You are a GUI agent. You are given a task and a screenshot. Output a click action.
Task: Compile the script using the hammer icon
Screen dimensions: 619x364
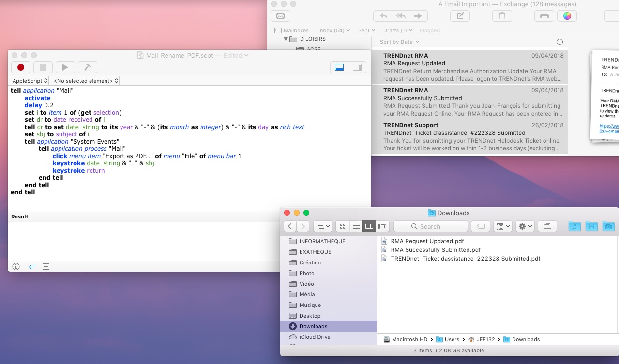click(87, 67)
